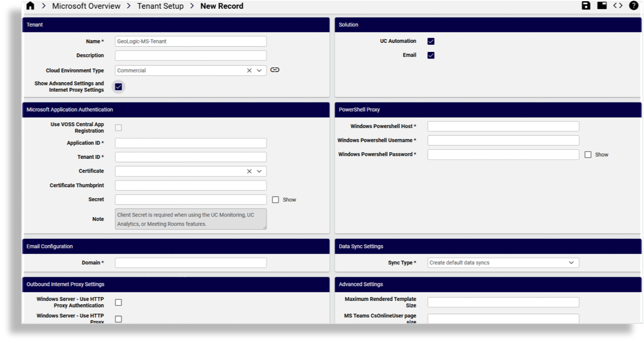The height and width of the screenshot is (343, 644).
Task: Save the new tenant record
Action: (x=586, y=6)
